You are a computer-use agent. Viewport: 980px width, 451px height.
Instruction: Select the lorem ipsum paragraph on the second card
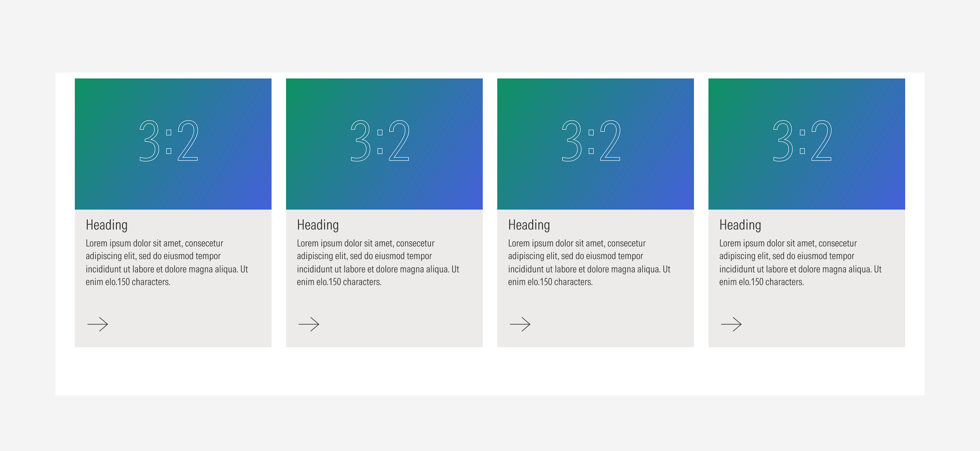pos(378,262)
